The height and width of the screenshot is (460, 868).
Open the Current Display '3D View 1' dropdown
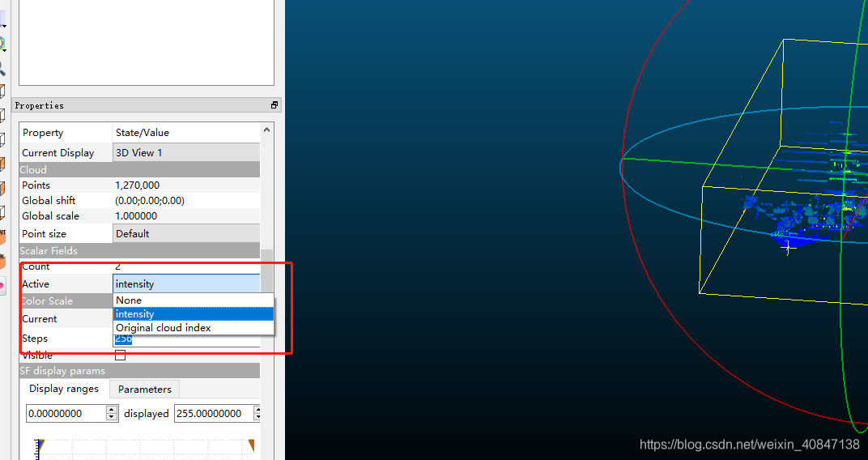(186, 153)
